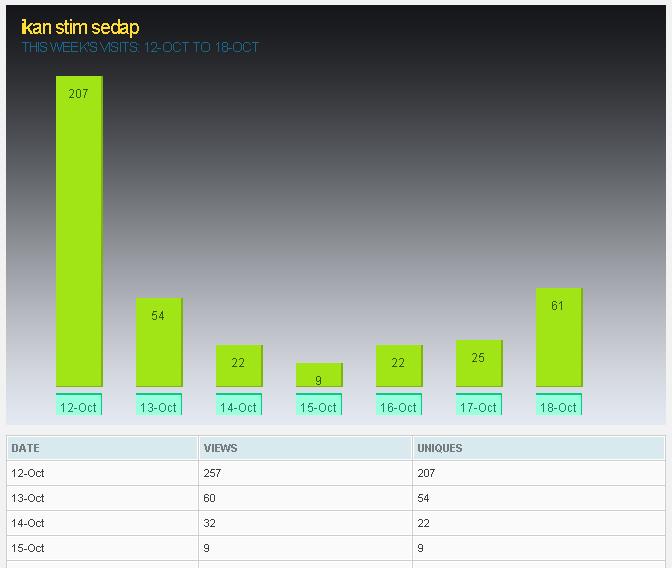Image resolution: width=672 pixels, height=568 pixels.
Task: Click the 14-Oct uniques cell in table
Action: click(539, 523)
